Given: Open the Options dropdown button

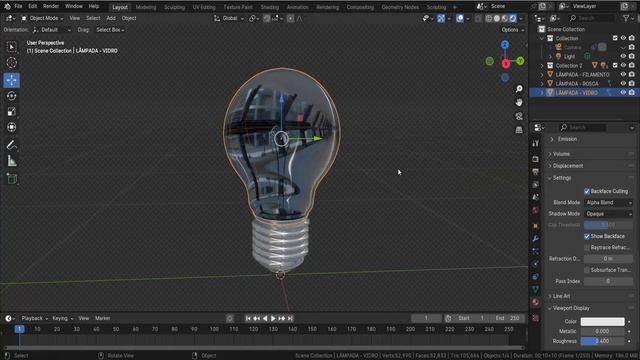Looking at the screenshot, I should [x=513, y=30].
